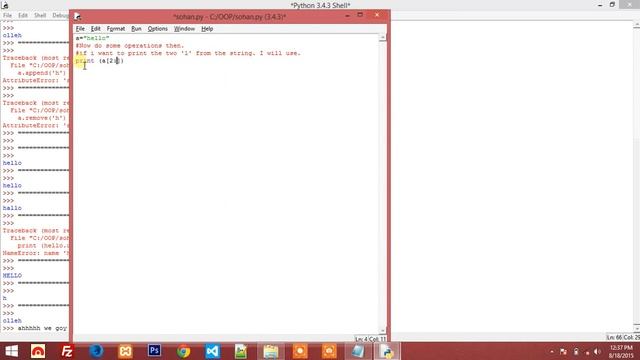Click the Python Shell title bar icon

[x=5, y=5]
